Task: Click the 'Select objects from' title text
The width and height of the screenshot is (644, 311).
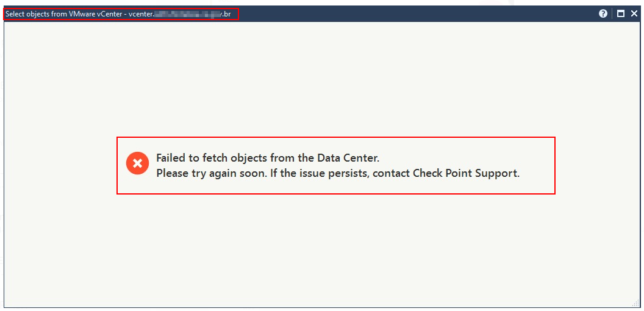Action: (x=33, y=14)
